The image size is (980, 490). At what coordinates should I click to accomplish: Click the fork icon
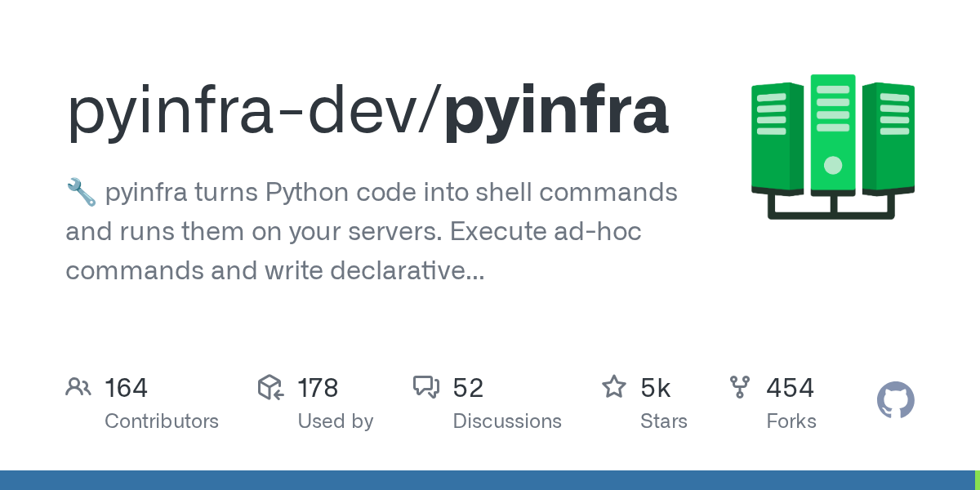[739, 387]
